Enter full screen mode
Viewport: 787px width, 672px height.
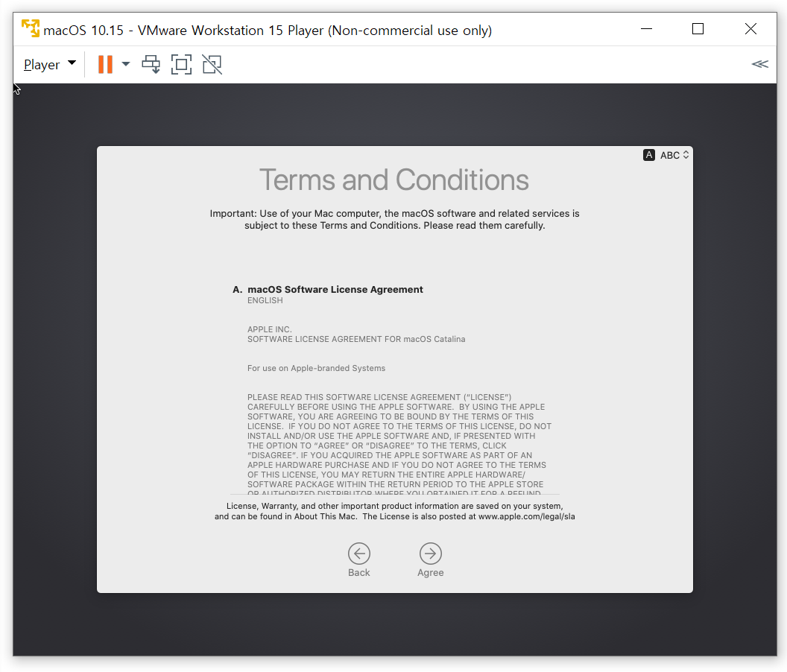[x=181, y=64]
